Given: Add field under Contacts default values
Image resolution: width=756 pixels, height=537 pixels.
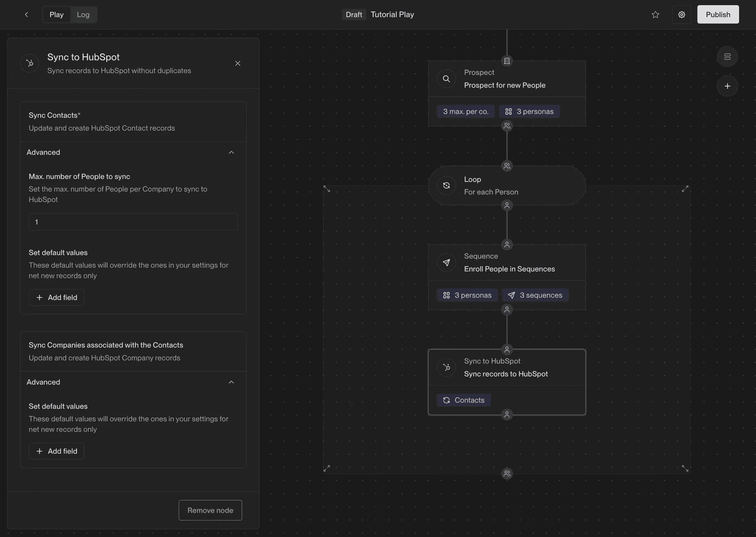Looking at the screenshot, I should pos(56,297).
